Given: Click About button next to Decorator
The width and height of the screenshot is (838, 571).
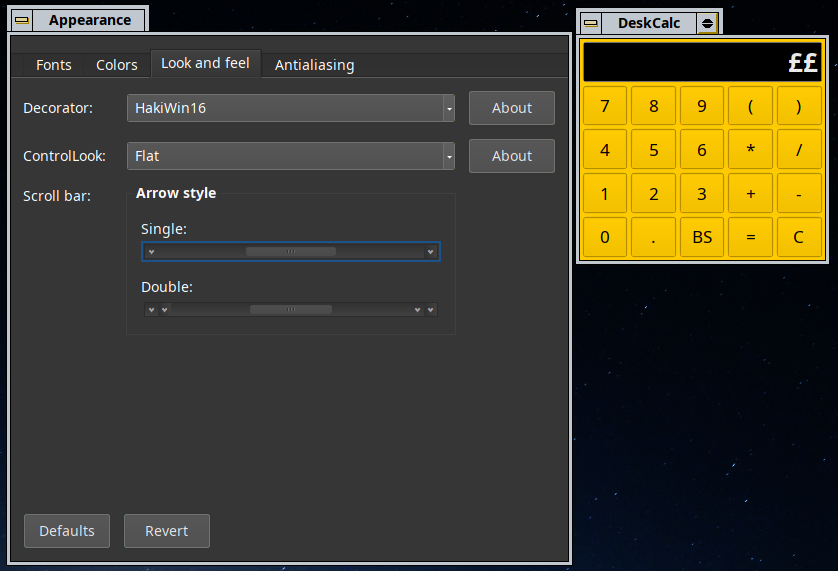Looking at the screenshot, I should (511, 108).
